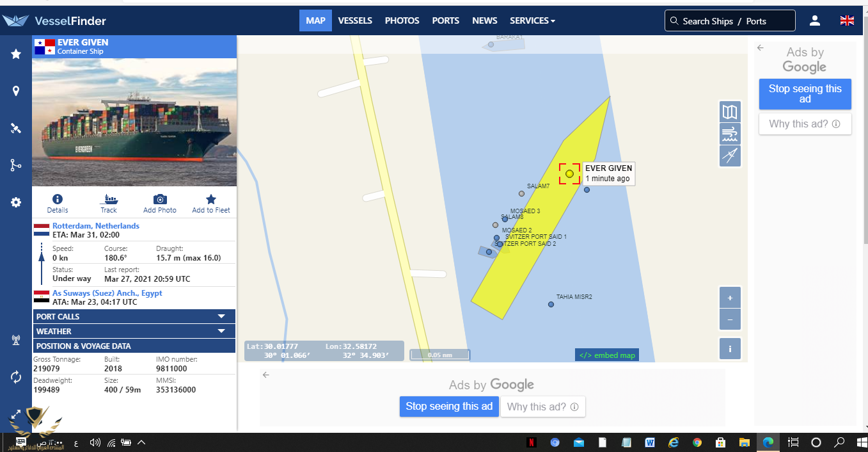Click the POSITION & VOYAGE DATA header
The width and height of the screenshot is (868, 452).
click(x=134, y=346)
